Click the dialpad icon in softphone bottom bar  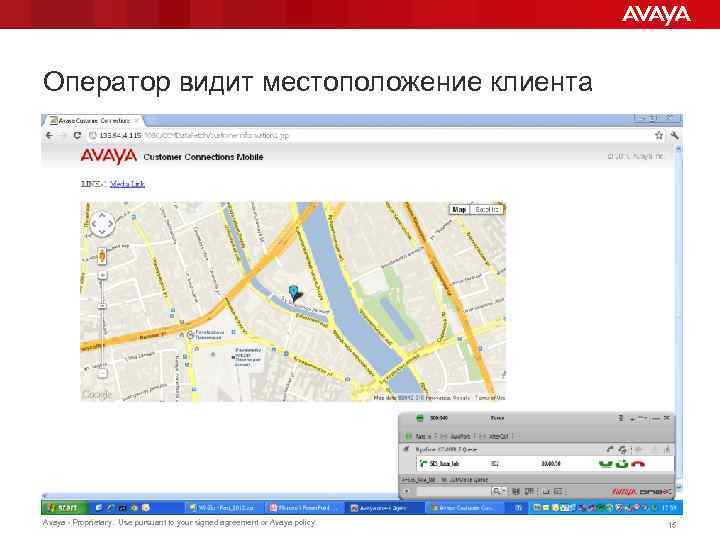click(x=516, y=491)
